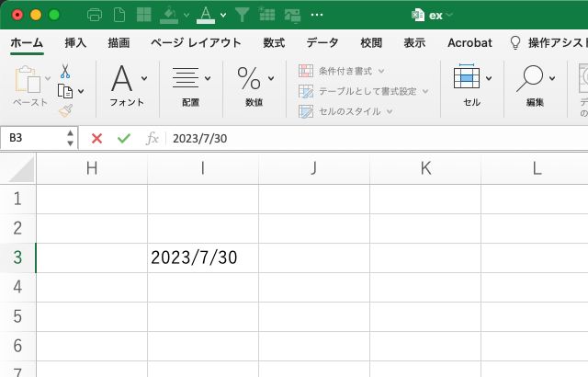
Task: Click the copy icon in the ribbon
Action: 65,90
